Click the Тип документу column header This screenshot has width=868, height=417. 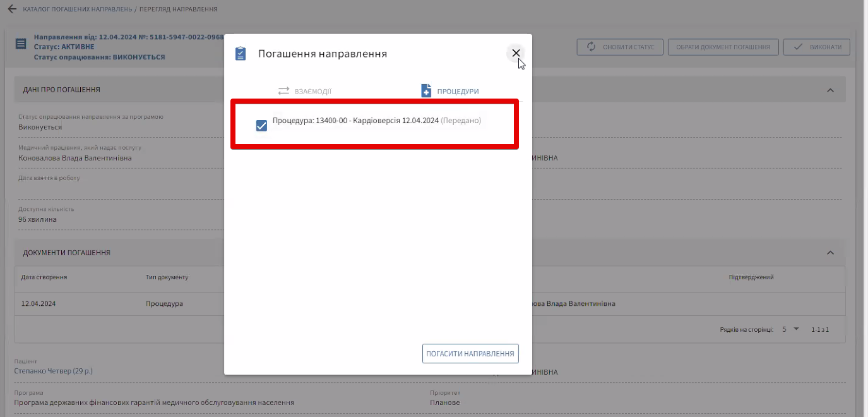pyautogui.click(x=167, y=277)
